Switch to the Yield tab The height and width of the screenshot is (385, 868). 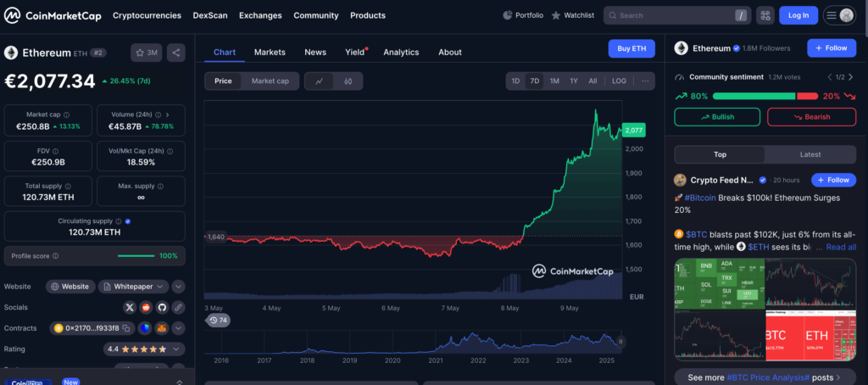coord(355,52)
